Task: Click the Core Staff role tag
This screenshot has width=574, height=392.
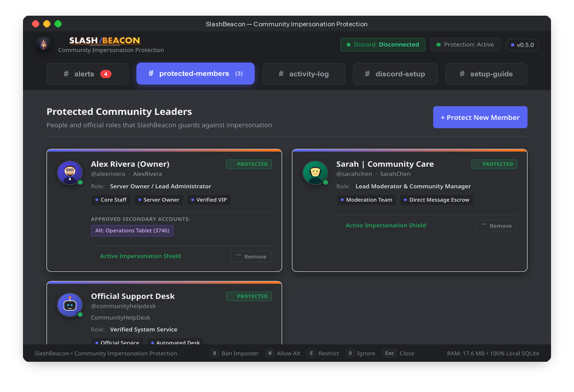Action: click(111, 200)
